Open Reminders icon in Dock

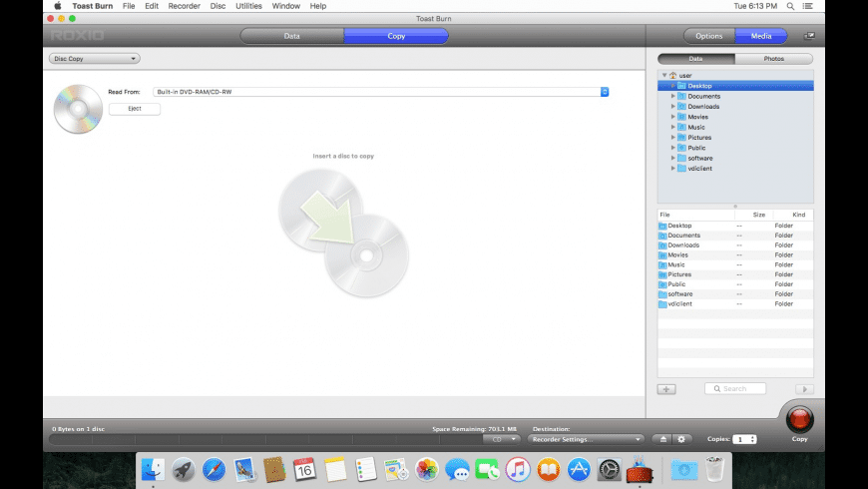coord(366,470)
